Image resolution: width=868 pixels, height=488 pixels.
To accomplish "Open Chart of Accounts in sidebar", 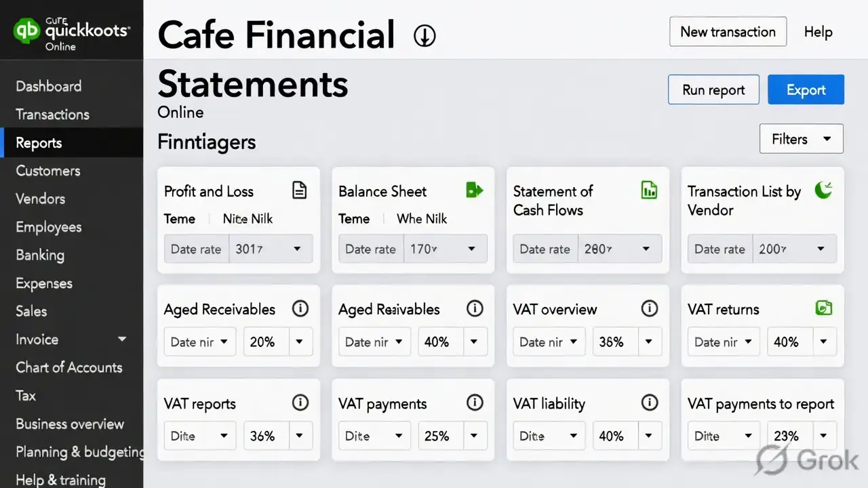I will point(69,367).
